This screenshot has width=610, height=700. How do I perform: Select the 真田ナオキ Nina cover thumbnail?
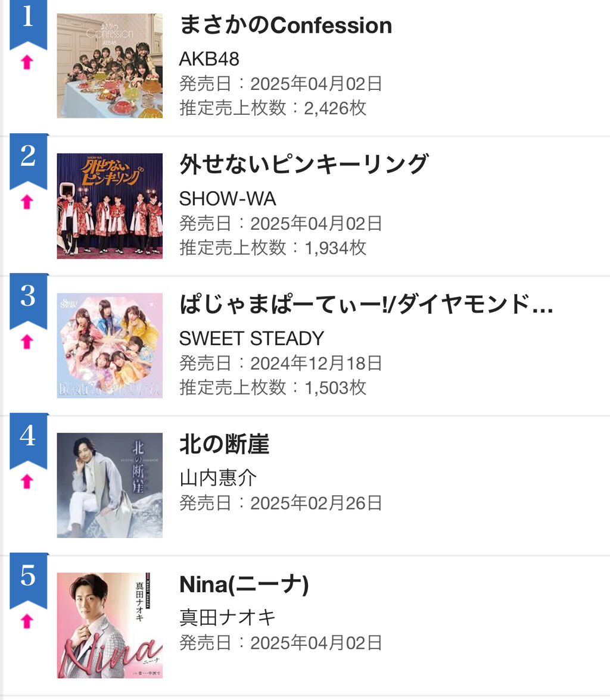(x=110, y=626)
